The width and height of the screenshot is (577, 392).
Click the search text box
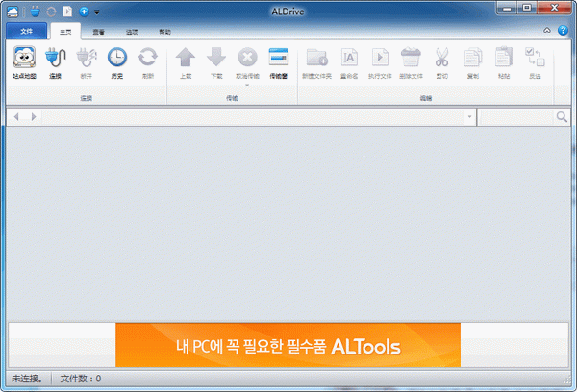(516, 117)
